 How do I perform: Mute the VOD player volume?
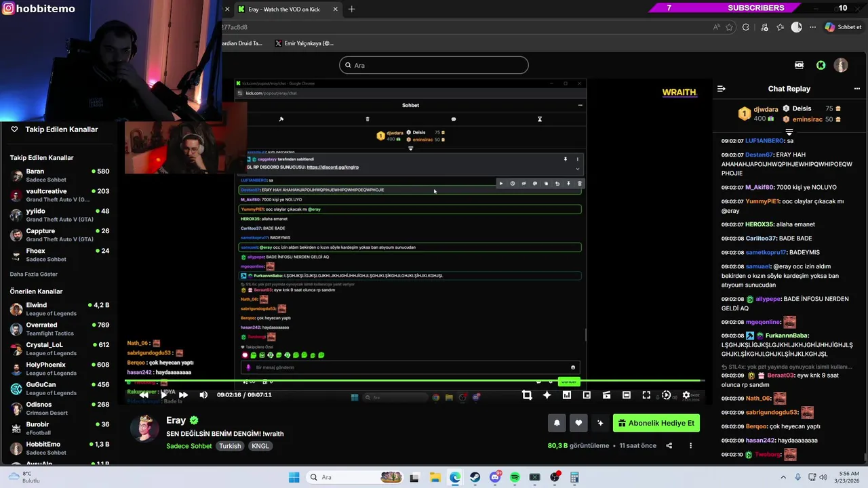click(x=203, y=394)
